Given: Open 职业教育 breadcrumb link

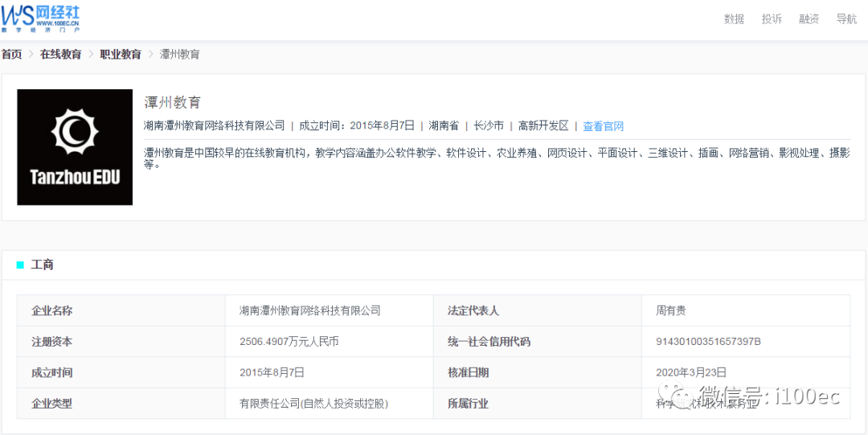Looking at the screenshot, I should pyautogui.click(x=121, y=55).
